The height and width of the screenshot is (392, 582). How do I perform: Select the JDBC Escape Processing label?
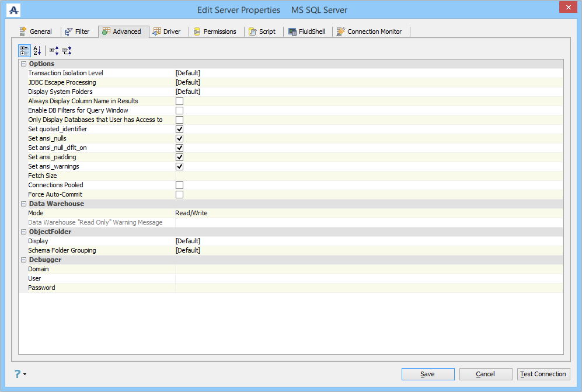(x=62, y=82)
